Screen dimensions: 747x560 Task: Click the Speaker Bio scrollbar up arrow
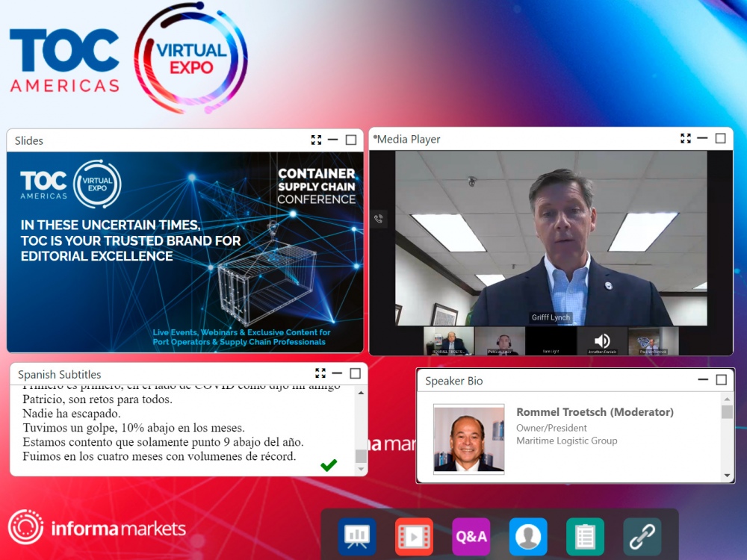[x=727, y=399]
